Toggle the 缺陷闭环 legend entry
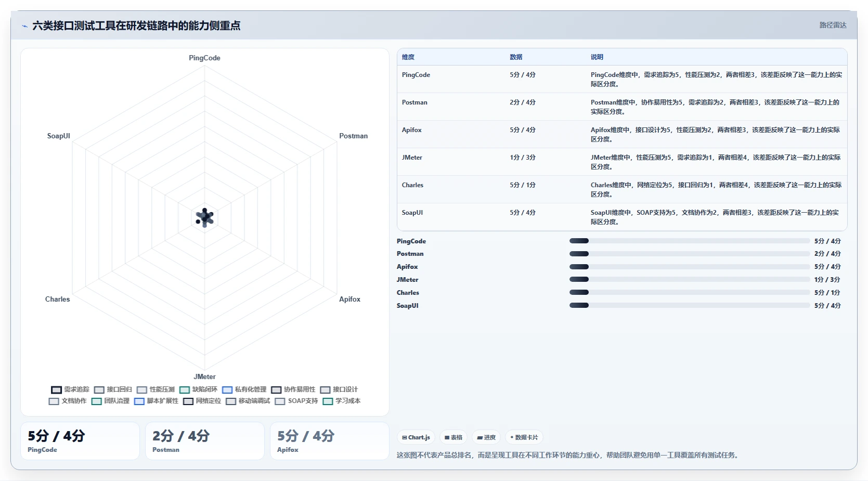This screenshot has width=868, height=481. tap(199, 389)
